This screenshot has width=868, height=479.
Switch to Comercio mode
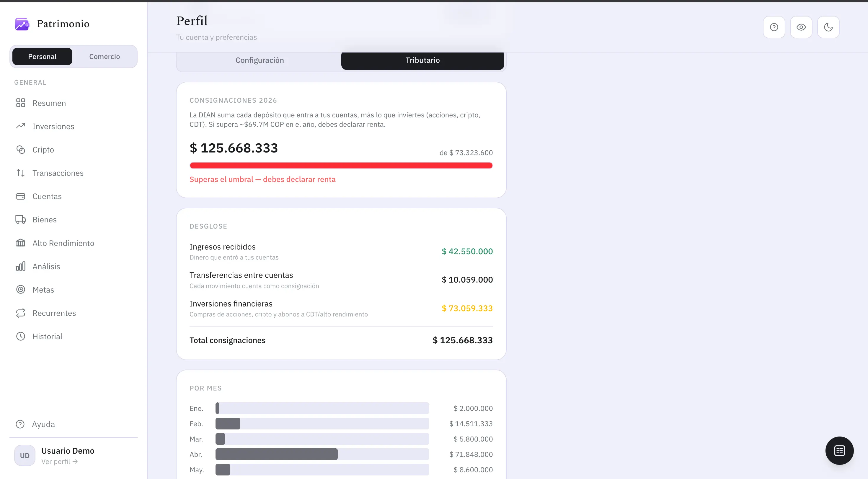pyautogui.click(x=105, y=57)
